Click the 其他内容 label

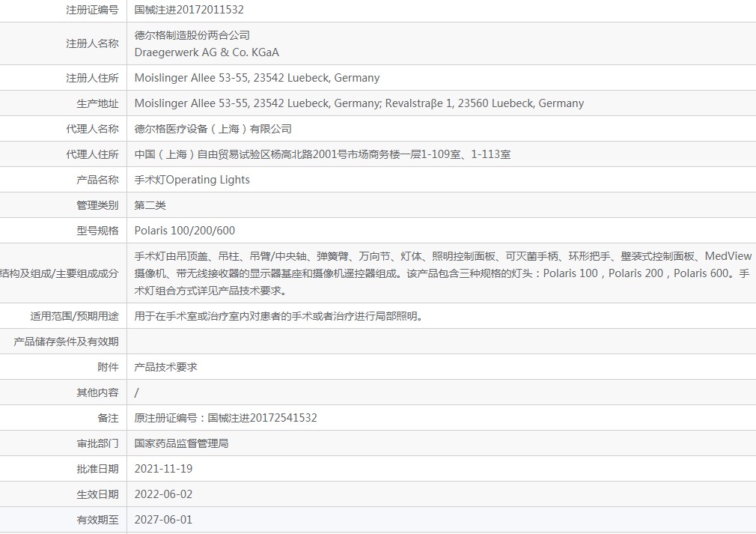click(x=97, y=392)
